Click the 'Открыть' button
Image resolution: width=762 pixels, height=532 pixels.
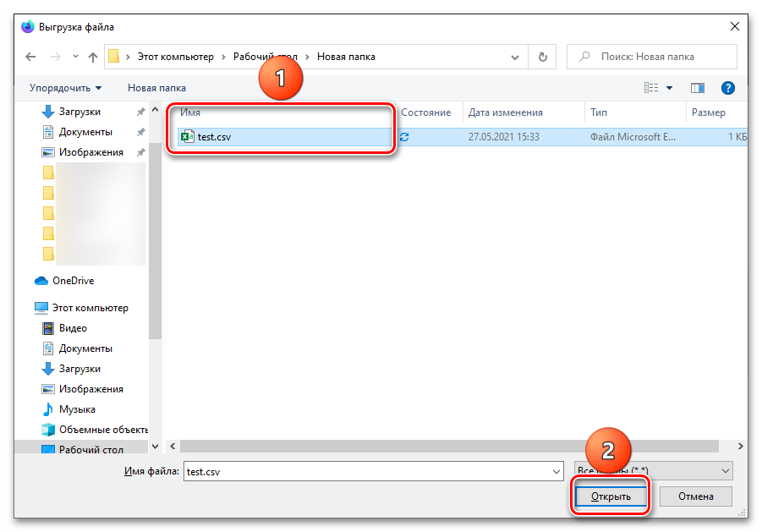coord(611,496)
